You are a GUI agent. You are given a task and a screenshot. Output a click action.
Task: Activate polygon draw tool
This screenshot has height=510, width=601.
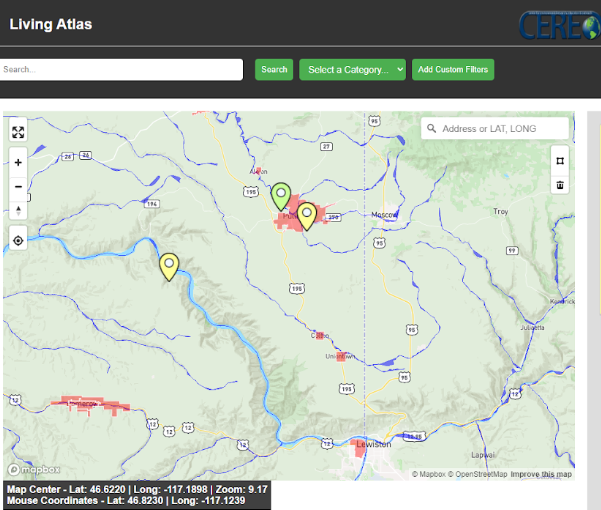[x=560, y=161]
